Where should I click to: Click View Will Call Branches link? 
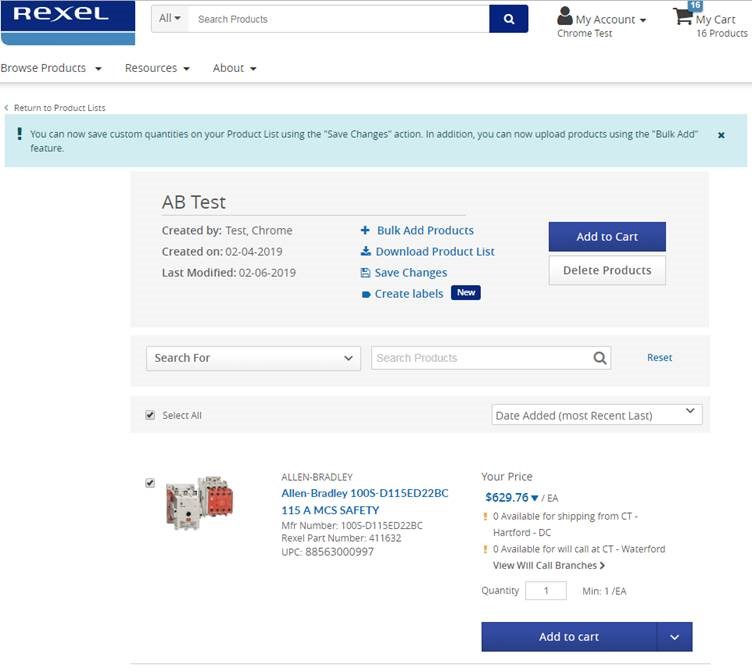[x=549, y=566]
